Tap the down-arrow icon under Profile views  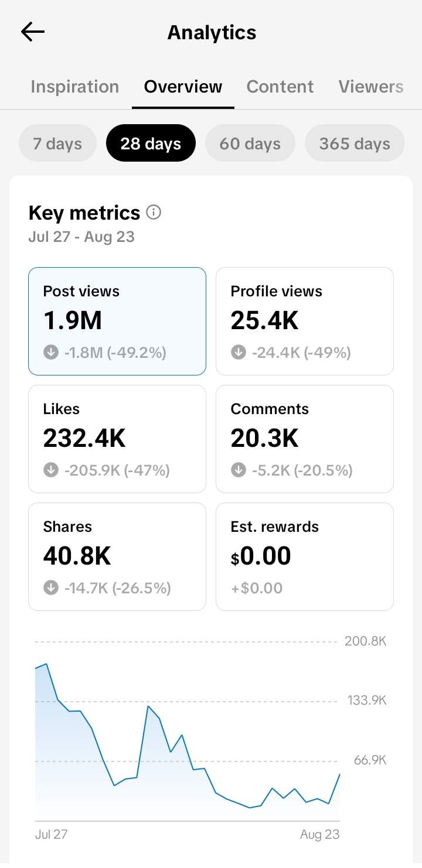(x=239, y=352)
